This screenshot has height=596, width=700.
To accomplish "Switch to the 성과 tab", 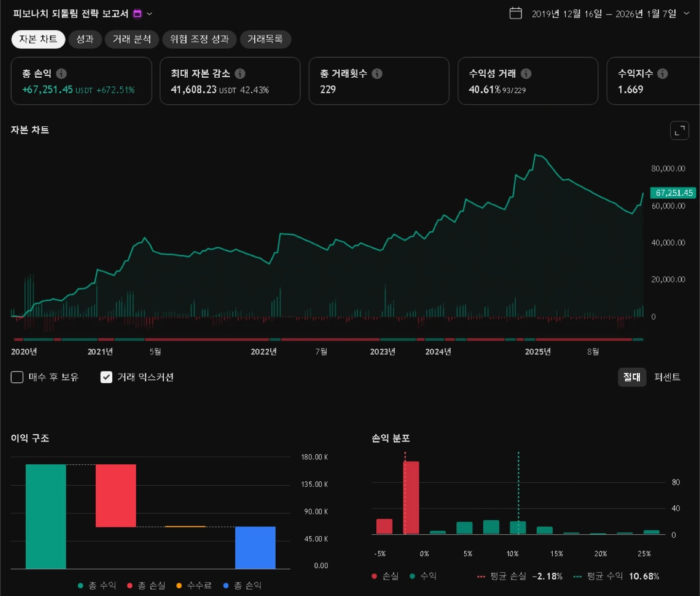I will [85, 39].
